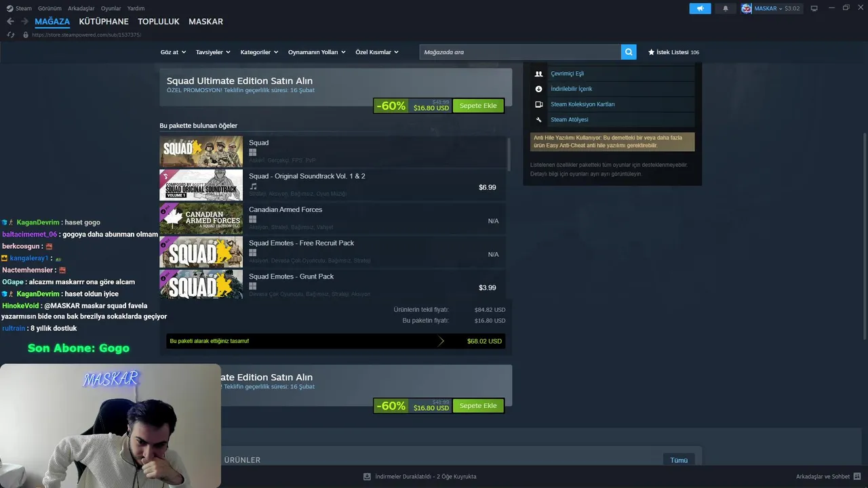Open the Squad Original Soundtrack thumbnail

coord(201,184)
